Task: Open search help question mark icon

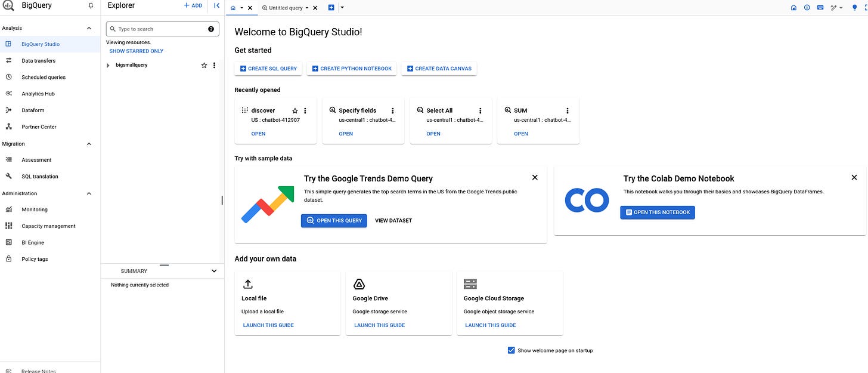Action: pos(211,29)
